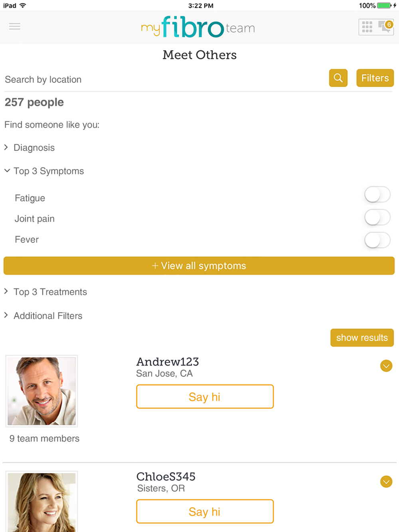Expand ChloeS345's profile options arrow
The width and height of the screenshot is (399, 532).
point(386,482)
